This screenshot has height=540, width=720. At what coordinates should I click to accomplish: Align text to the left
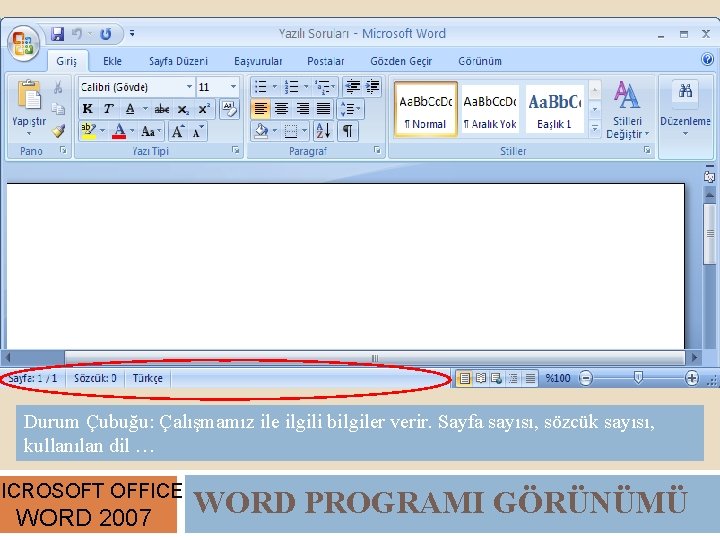260,109
